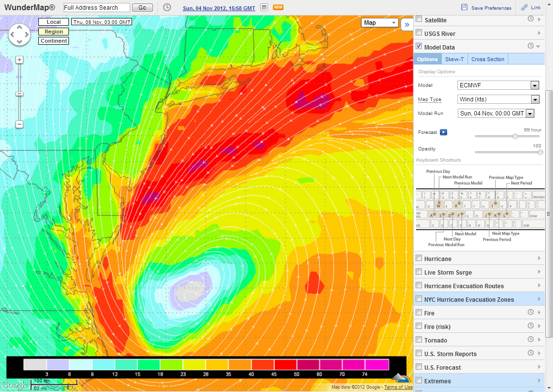Open the Terms of Use link
The width and height of the screenshot is (553, 392).
(398, 387)
